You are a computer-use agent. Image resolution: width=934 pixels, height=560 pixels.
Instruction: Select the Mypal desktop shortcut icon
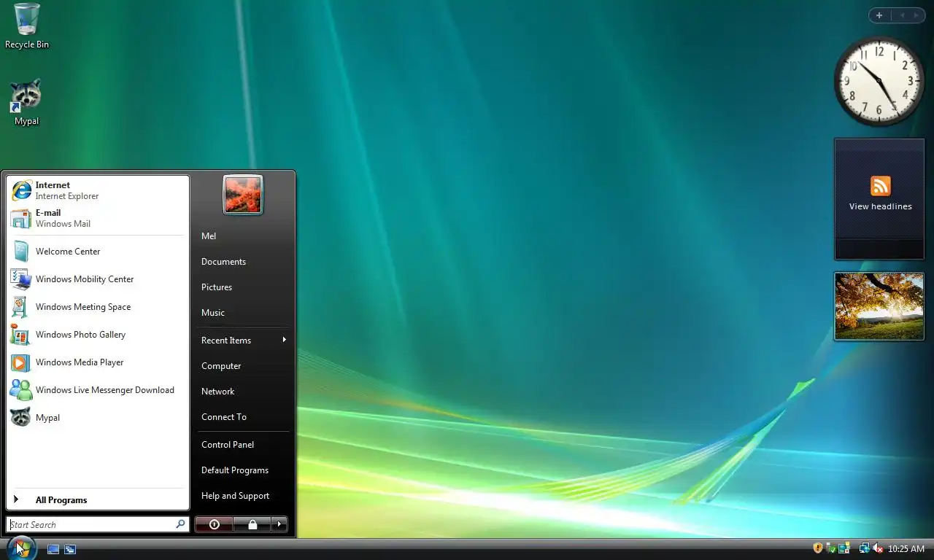coord(26,103)
